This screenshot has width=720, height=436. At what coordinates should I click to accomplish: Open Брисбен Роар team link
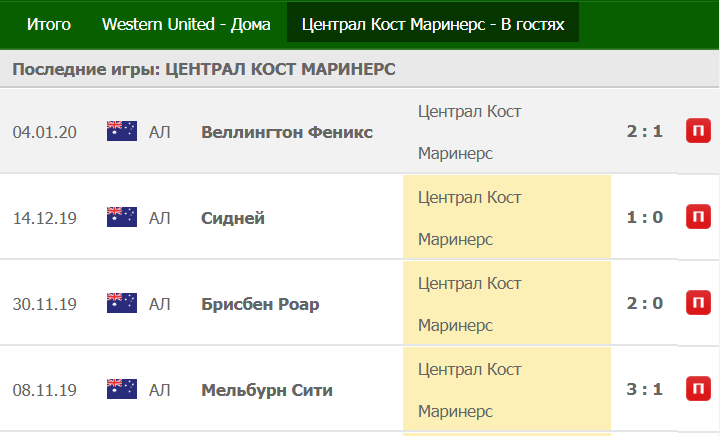pos(260,304)
